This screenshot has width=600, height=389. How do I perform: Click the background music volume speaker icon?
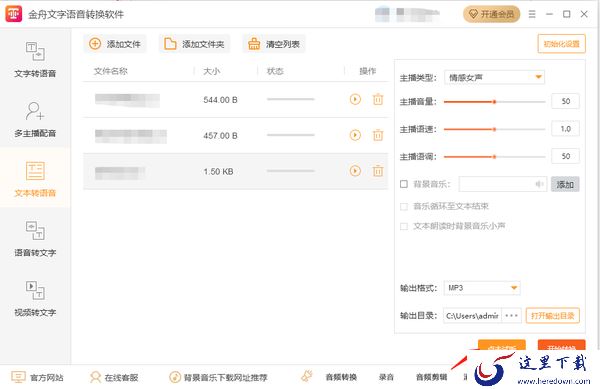click(539, 184)
